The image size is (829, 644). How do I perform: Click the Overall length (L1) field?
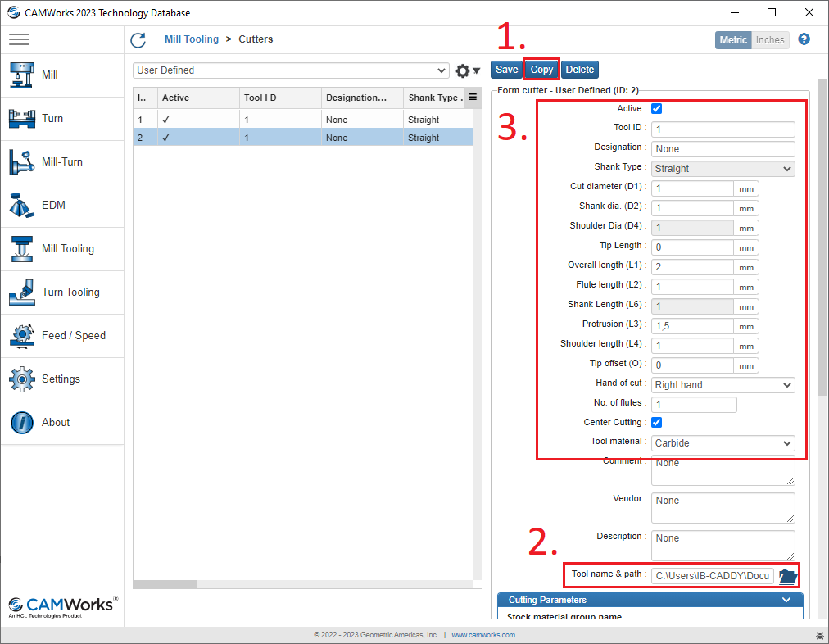coord(692,267)
